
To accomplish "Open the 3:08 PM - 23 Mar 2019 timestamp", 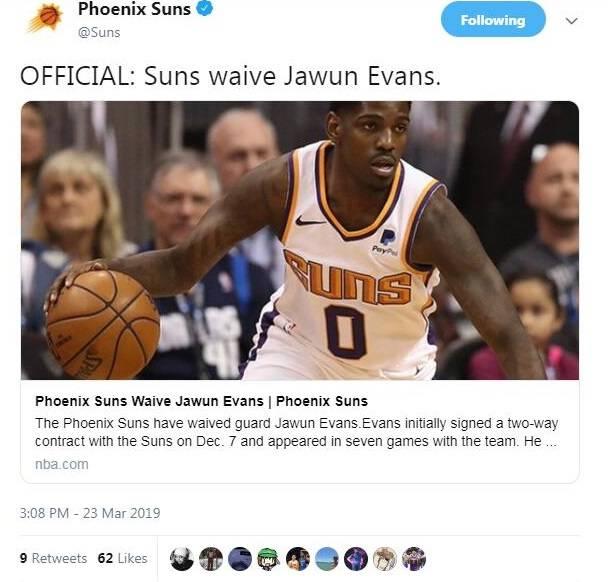I will [90, 513].
